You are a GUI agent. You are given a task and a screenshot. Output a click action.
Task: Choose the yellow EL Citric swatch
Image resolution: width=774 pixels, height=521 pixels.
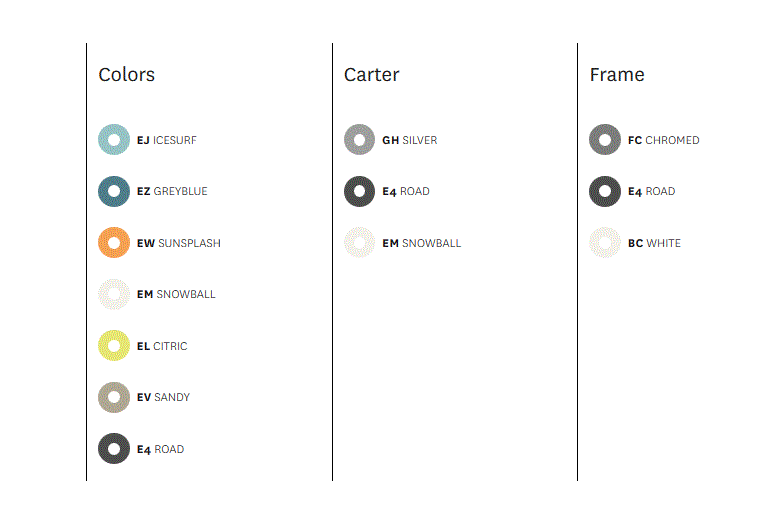coord(114,346)
